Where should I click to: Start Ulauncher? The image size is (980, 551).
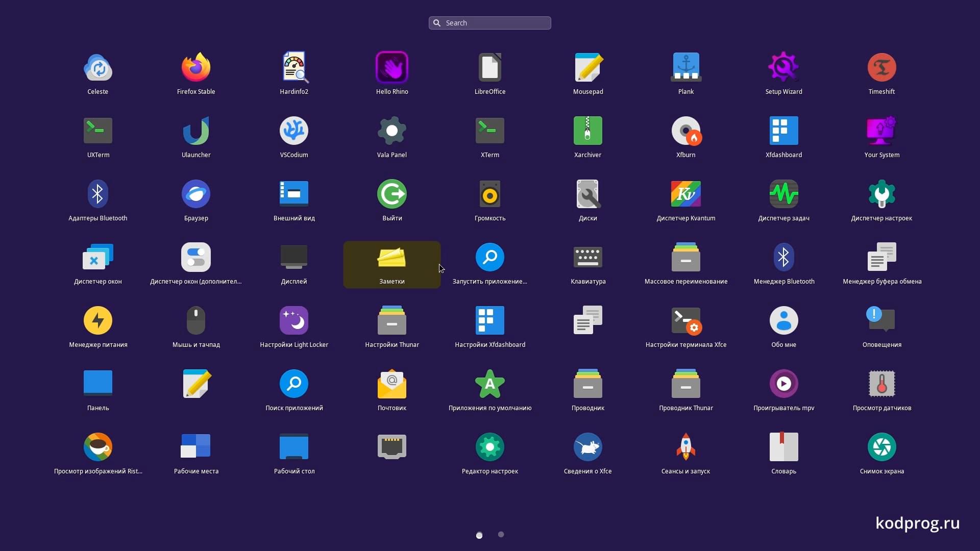click(196, 131)
